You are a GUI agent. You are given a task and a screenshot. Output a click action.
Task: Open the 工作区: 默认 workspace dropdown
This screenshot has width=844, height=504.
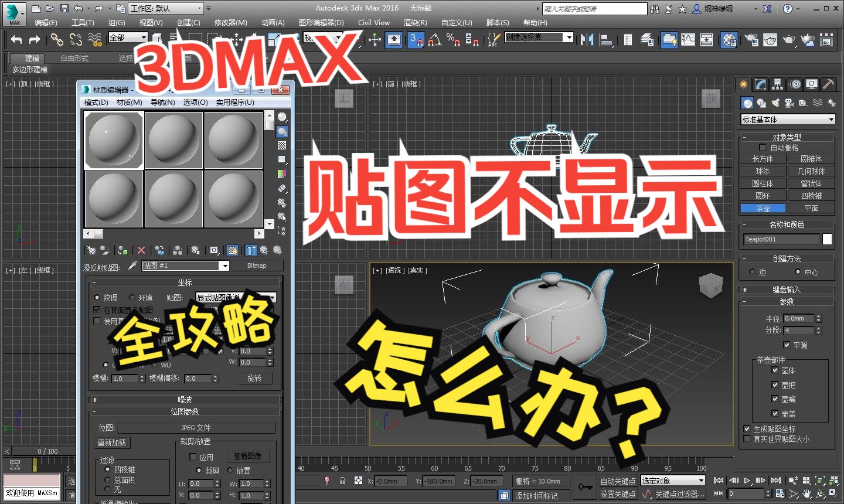pyautogui.click(x=166, y=8)
